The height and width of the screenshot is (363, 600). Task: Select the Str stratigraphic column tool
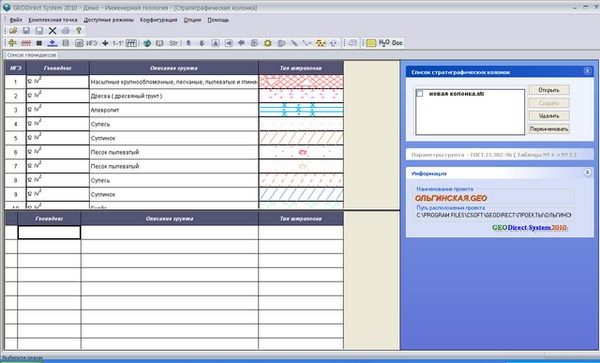point(173,43)
